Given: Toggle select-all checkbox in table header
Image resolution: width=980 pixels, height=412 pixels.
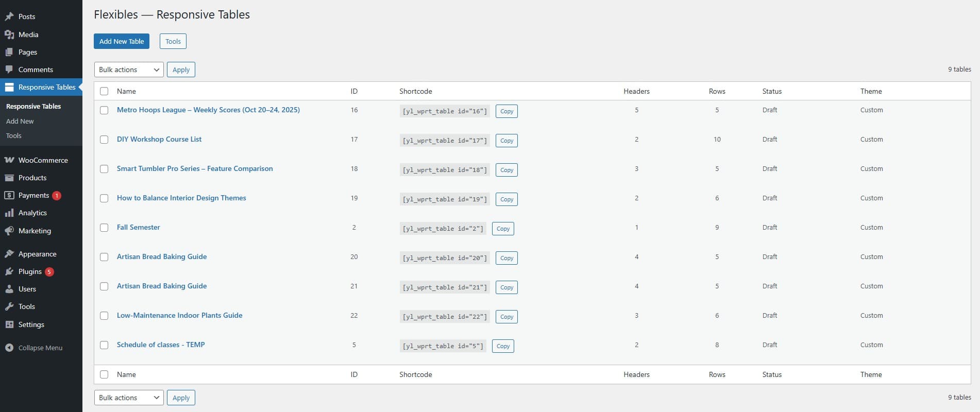Looking at the screenshot, I should [x=104, y=91].
